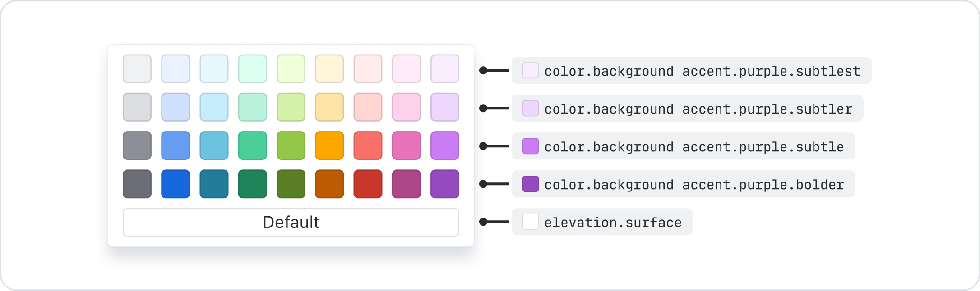Choose the subtle teal swatch
Image resolution: width=980 pixels, height=291 pixels.
pos(214,145)
